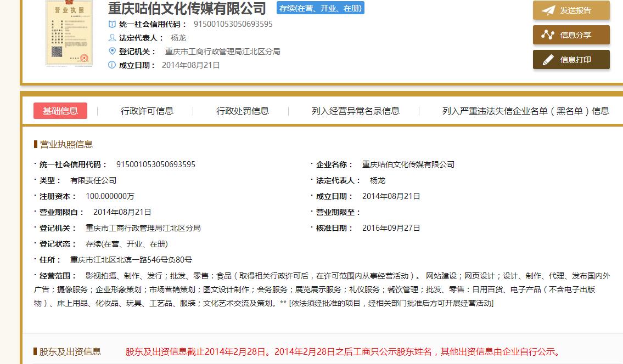The image size is (623, 364).
Task: Click the 存续(在营、开业、在册) status badge
Action: tap(320, 8)
